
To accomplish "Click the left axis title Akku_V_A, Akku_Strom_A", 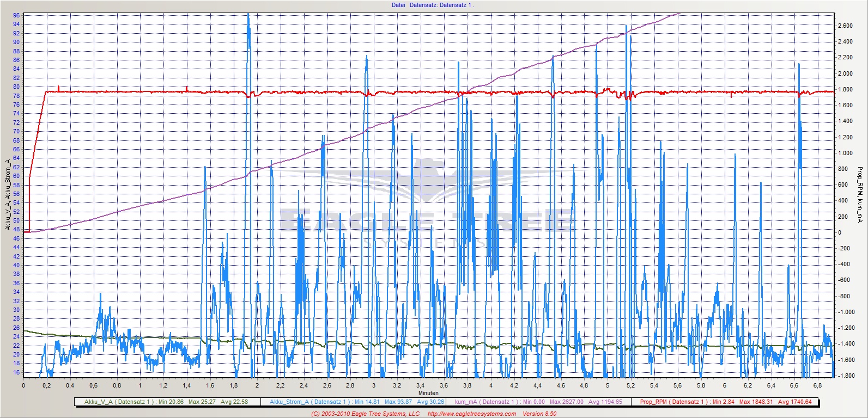I will [8, 195].
